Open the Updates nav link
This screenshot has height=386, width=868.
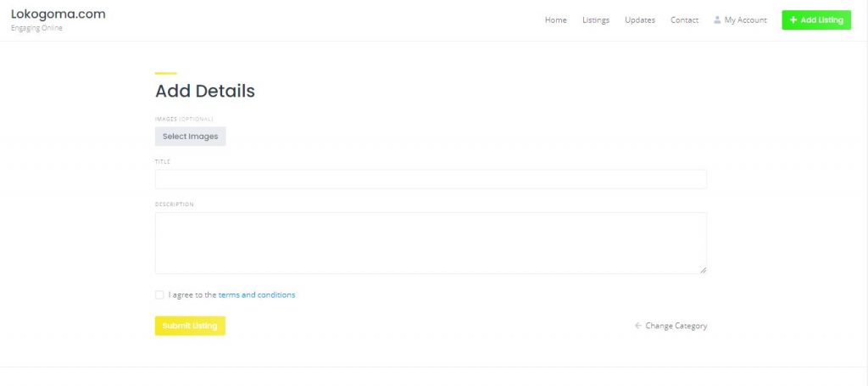click(640, 20)
